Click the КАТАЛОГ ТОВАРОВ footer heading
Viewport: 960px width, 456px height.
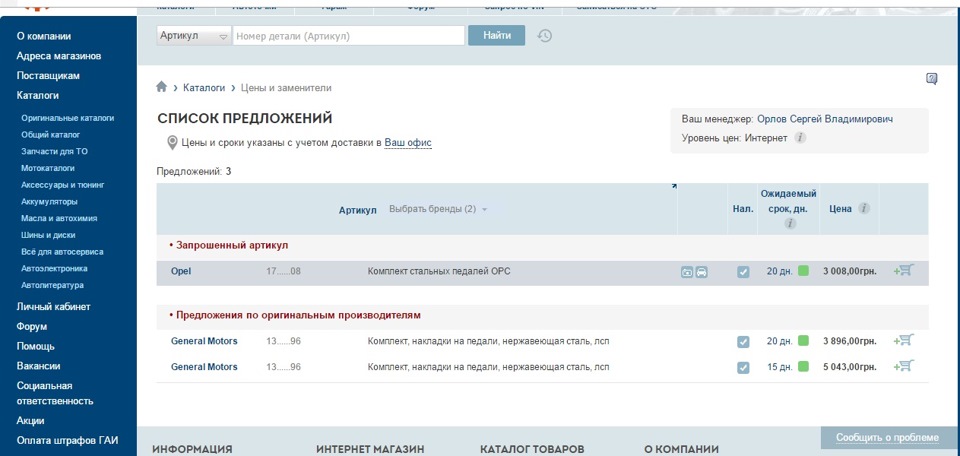[x=532, y=449]
